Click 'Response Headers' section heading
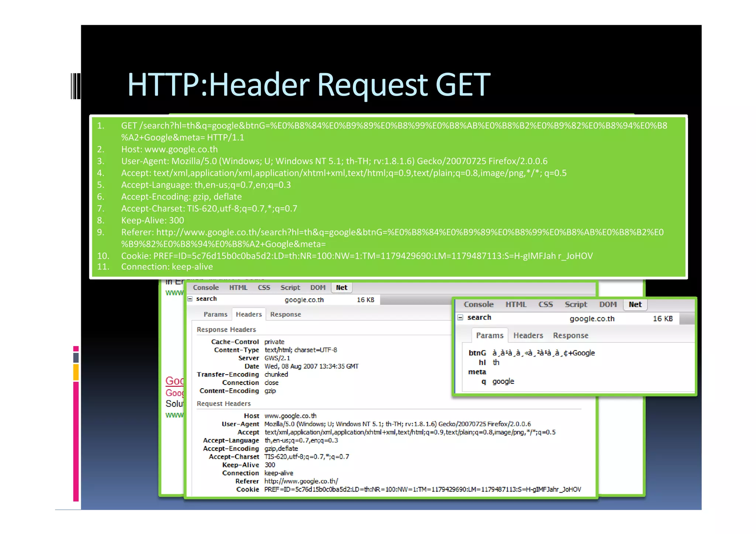Image resolution: width=756 pixels, height=534 pixels. (x=226, y=330)
